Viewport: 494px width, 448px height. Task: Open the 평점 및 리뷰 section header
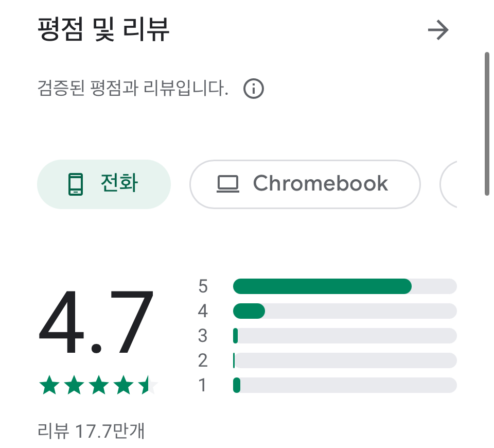pos(103,29)
